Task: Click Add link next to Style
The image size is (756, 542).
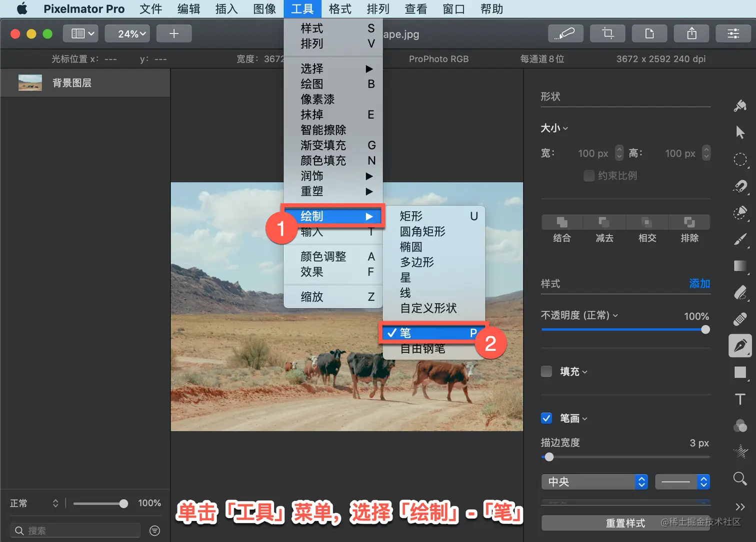Action: click(699, 283)
